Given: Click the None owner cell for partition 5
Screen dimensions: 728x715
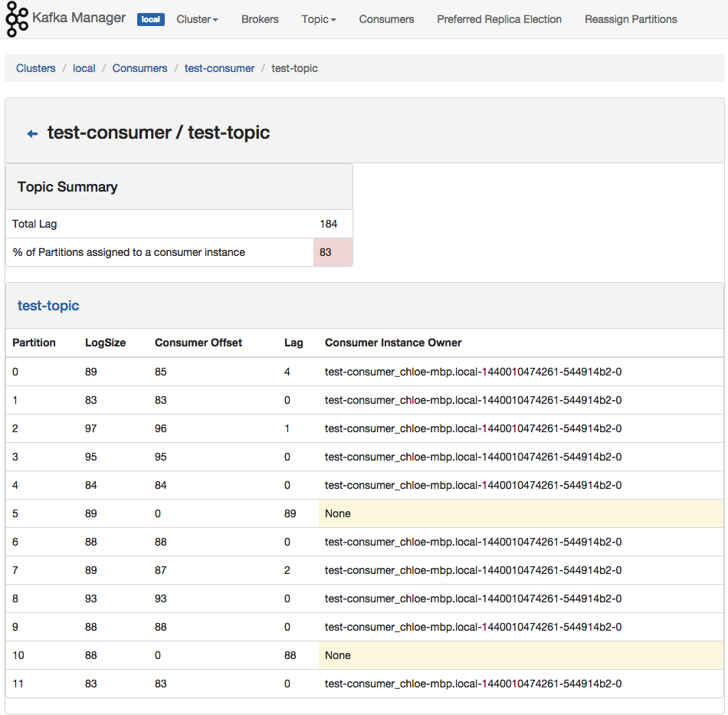Looking at the screenshot, I should (x=520, y=513).
